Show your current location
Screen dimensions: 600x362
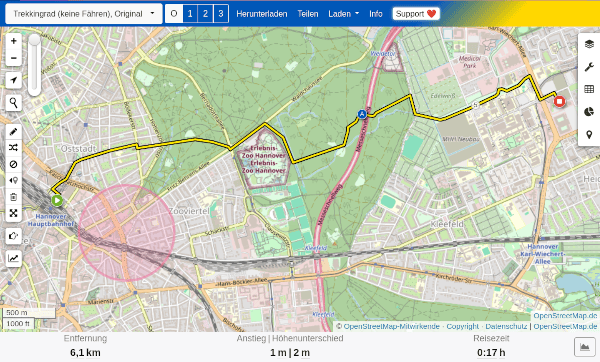pos(13,80)
